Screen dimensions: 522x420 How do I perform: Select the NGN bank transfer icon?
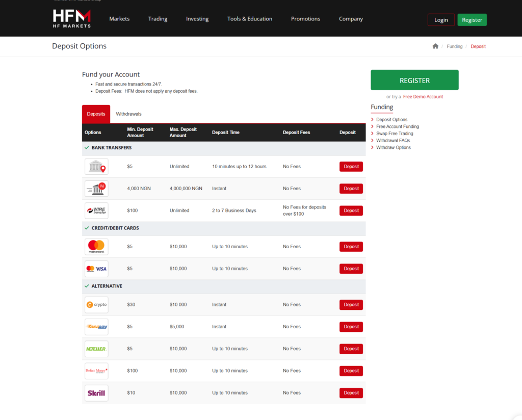pos(96,189)
